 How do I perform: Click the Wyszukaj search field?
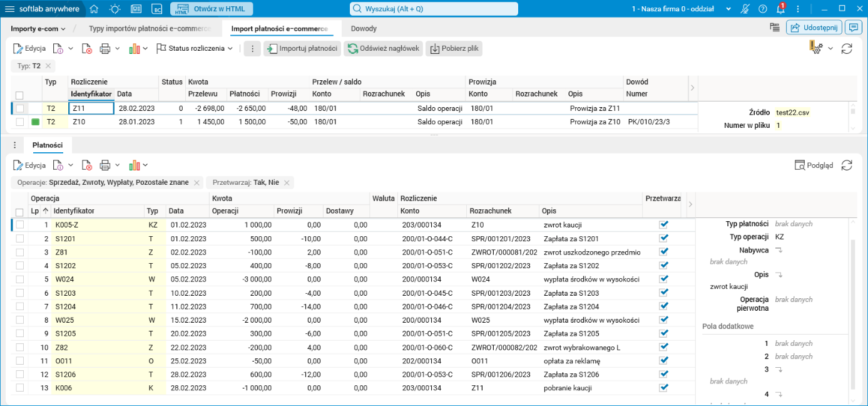434,9
